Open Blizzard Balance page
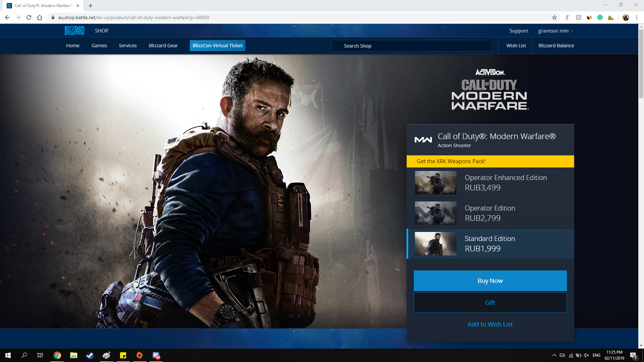This screenshot has width=644, height=362. click(x=556, y=46)
